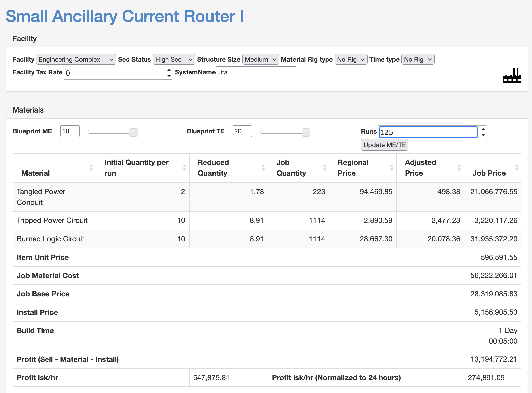Sort by Adjusted Price column arrows
This screenshot has width=532, height=393.
459,168
